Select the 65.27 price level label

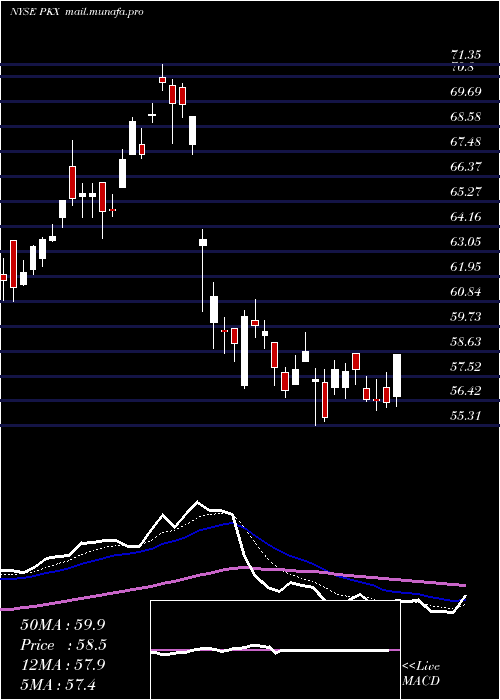point(466,192)
